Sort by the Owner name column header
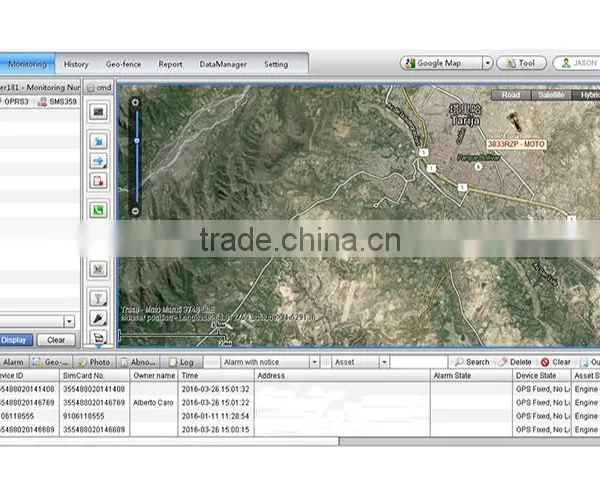This screenshot has height=500, width=600. coord(154,376)
